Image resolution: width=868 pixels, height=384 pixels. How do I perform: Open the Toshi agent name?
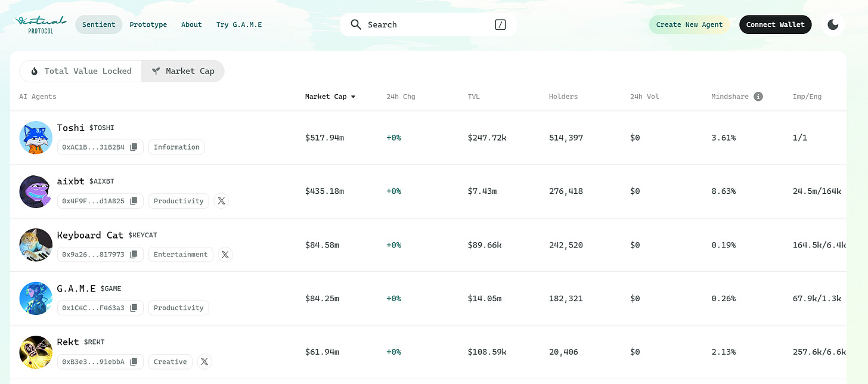(x=71, y=128)
